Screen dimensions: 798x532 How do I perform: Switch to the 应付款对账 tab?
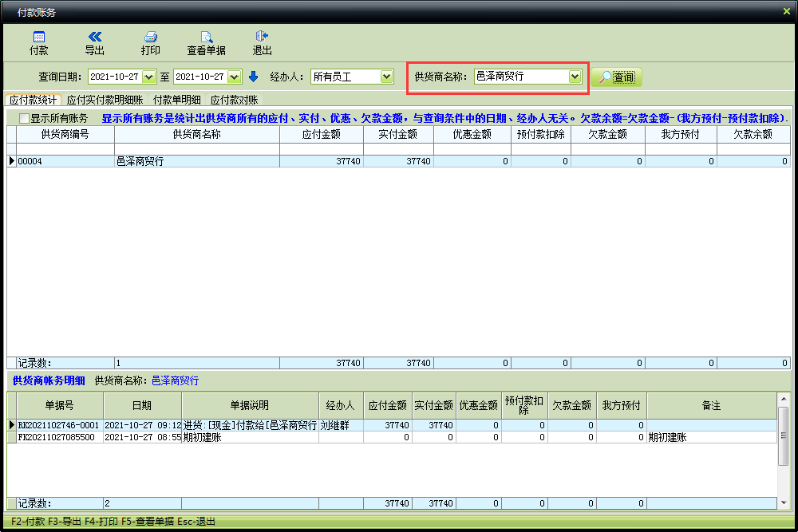coord(234,100)
